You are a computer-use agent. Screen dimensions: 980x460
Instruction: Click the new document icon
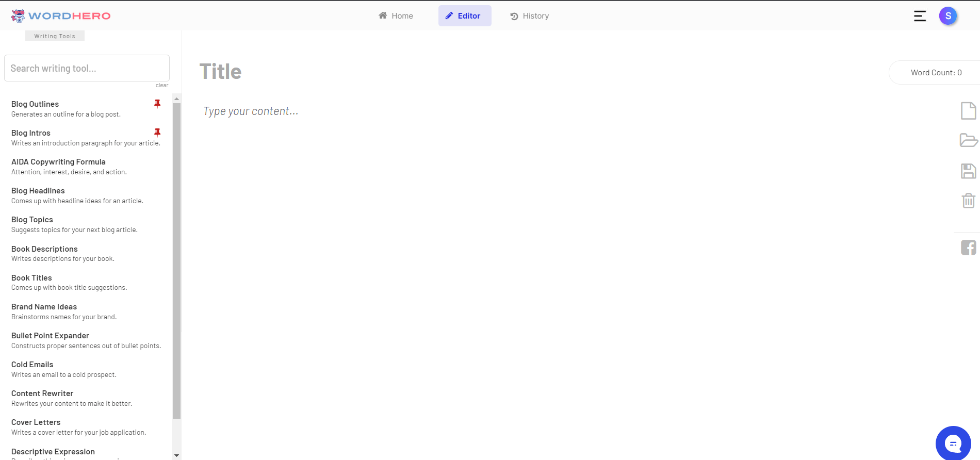click(968, 111)
